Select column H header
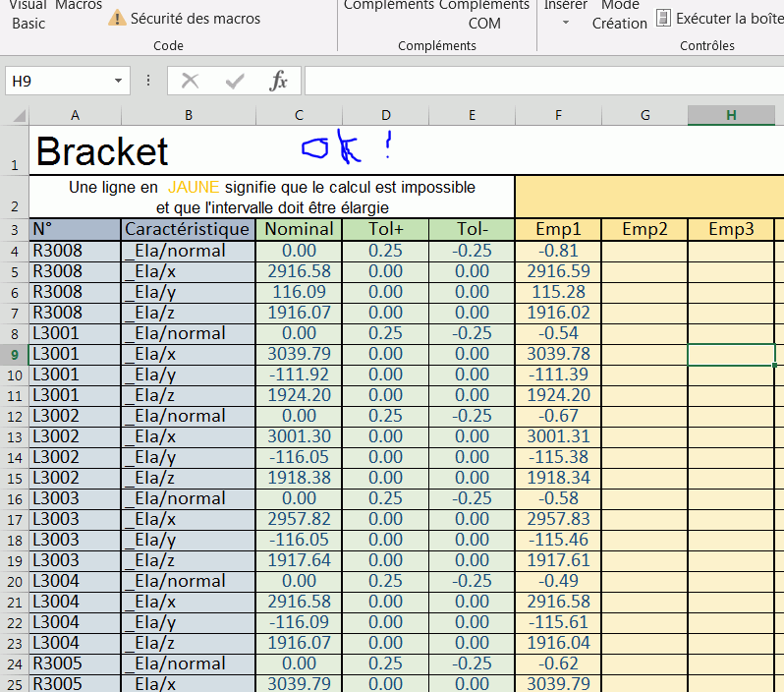The width and height of the screenshot is (784, 692). [x=731, y=115]
